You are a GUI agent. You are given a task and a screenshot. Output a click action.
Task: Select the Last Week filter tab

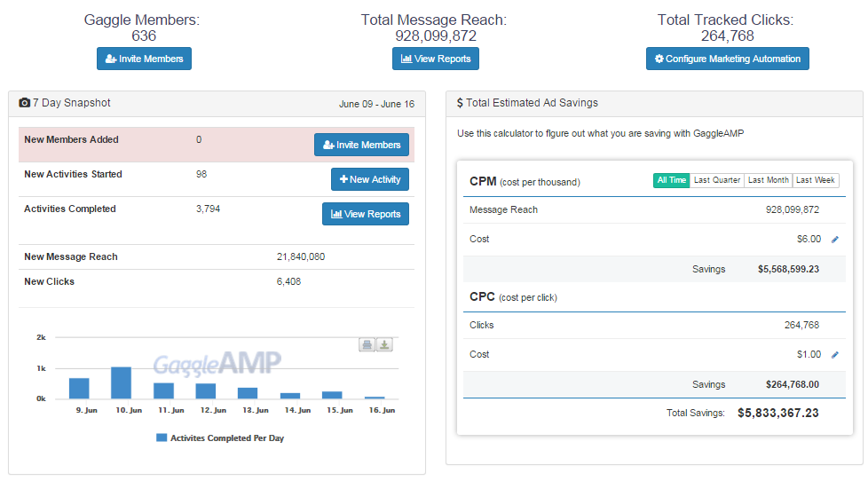(816, 180)
